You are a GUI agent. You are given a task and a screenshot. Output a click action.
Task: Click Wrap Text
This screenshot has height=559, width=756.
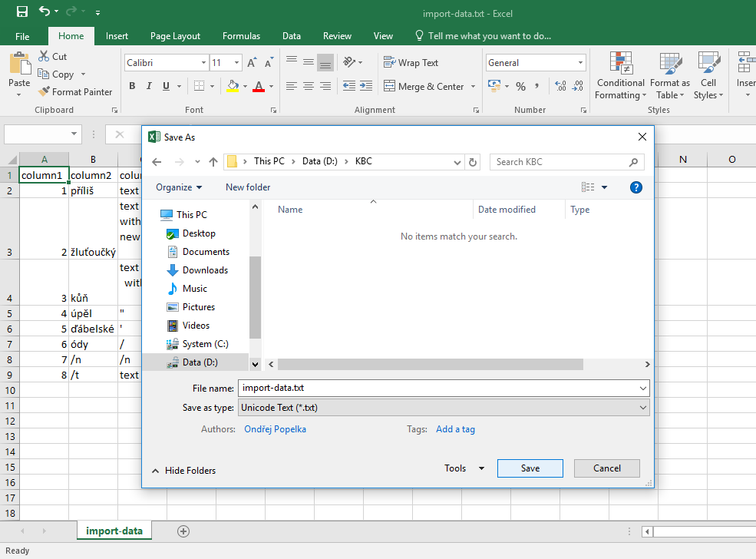pos(411,63)
